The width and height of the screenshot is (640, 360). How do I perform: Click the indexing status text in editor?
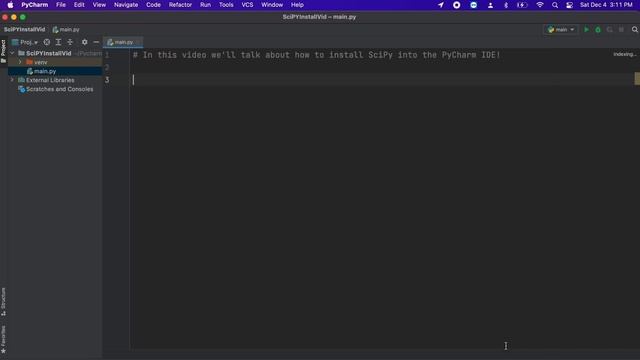[624, 54]
